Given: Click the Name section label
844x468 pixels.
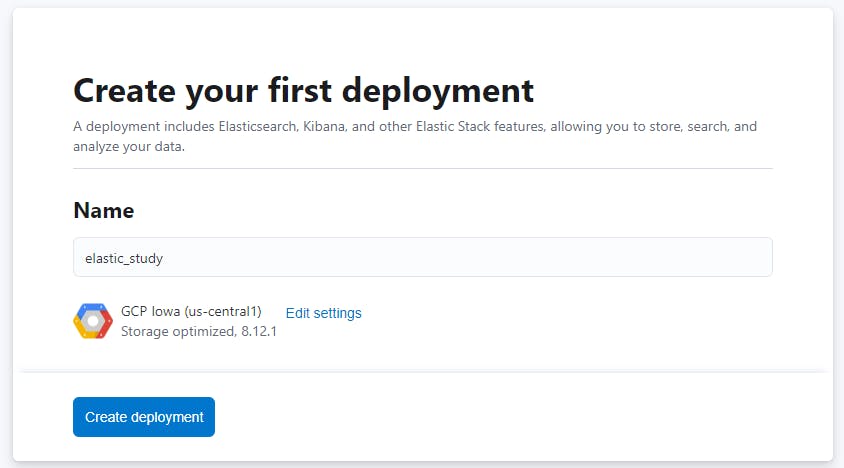Looking at the screenshot, I should click(103, 211).
